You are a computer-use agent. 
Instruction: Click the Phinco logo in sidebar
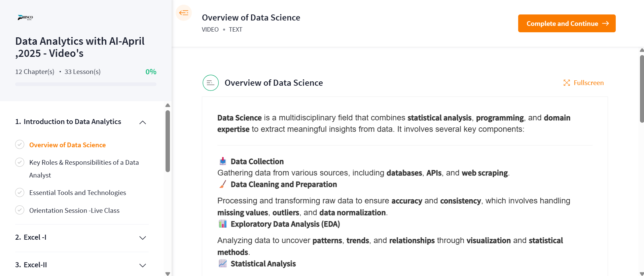pyautogui.click(x=25, y=17)
